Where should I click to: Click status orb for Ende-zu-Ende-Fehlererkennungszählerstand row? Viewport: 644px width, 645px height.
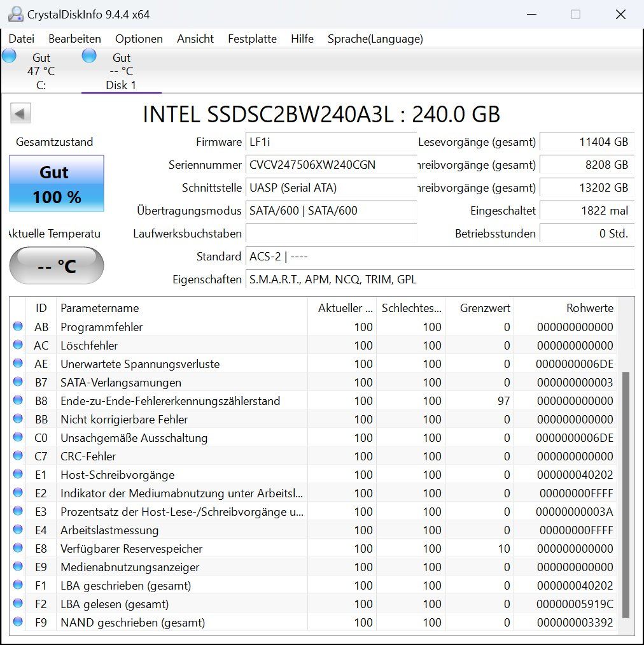(x=18, y=400)
